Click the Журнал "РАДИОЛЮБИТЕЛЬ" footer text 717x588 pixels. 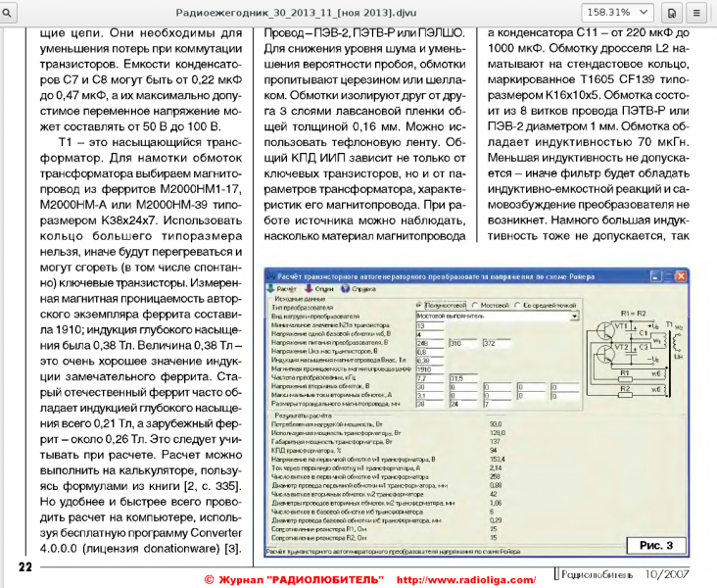(x=294, y=580)
